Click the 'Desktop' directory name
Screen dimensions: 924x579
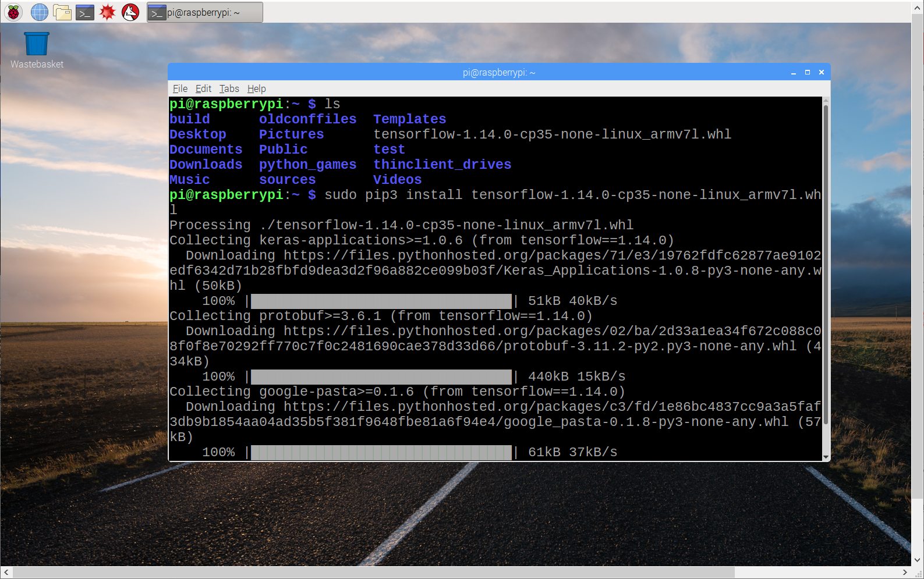(x=198, y=134)
